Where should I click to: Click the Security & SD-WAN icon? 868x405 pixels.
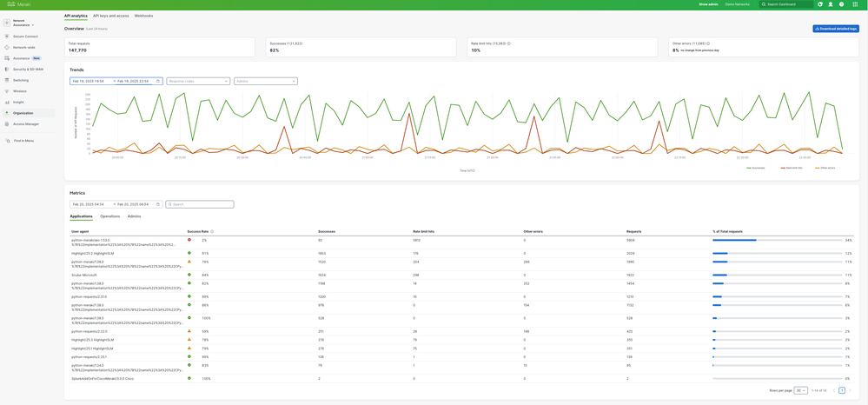8,70
